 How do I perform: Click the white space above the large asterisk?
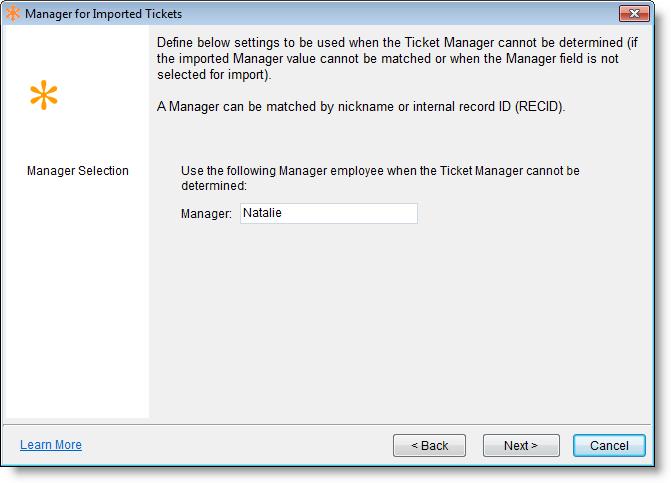click(x=76, y=50)
